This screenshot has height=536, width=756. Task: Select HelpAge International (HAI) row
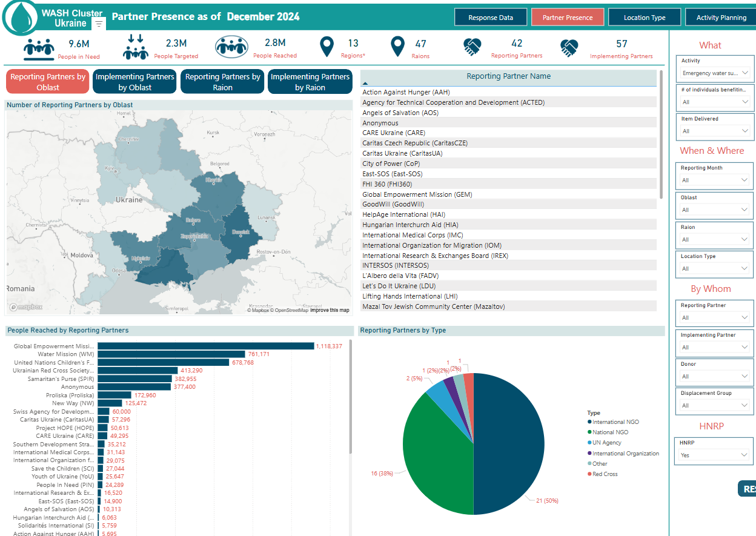click(509, 214)
